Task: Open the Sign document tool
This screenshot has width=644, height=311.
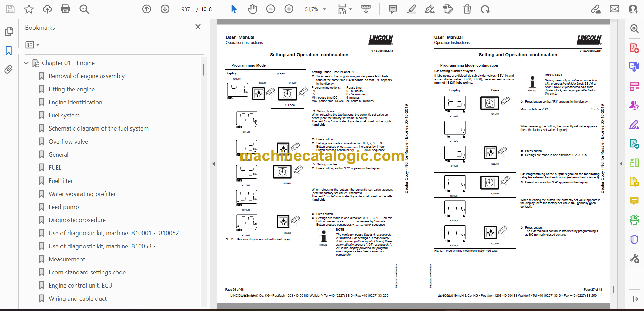Action: [x=430, y=9]
